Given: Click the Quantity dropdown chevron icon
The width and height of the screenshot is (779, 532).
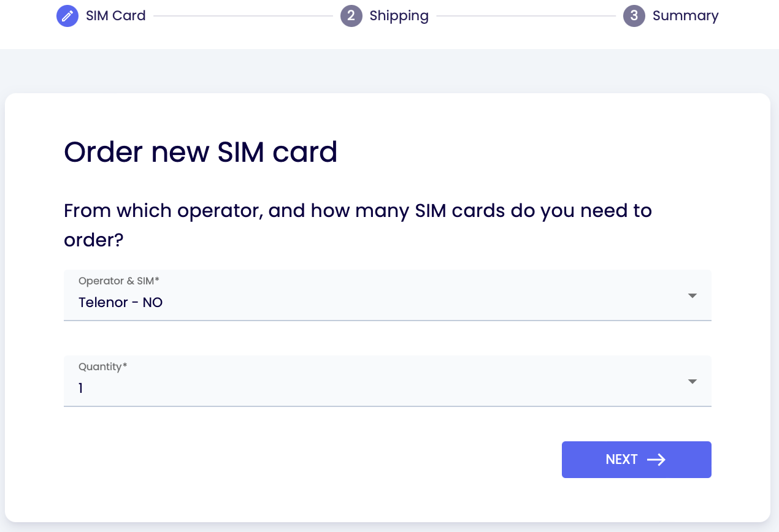Looking at the screenshot, I should click(692, 381).
